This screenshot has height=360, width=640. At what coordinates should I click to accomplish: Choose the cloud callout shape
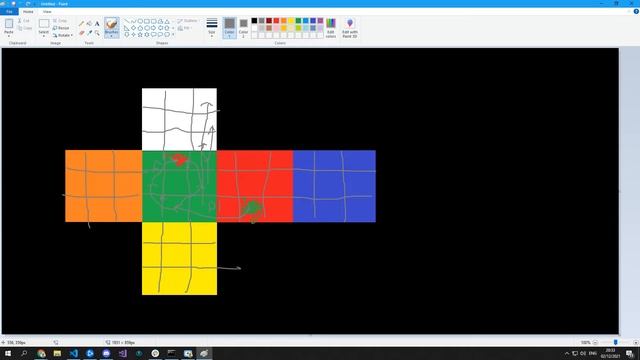click(x=167, y=35)
